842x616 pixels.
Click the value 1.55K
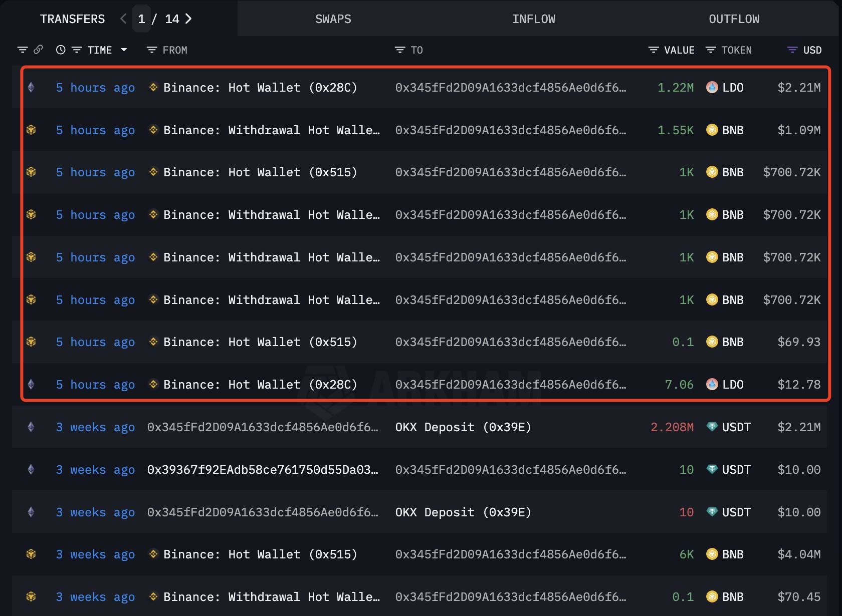[x=676, y=130]
